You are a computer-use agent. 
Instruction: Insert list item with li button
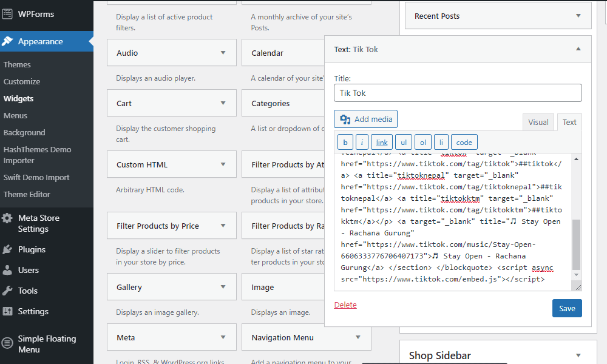[441, 143]
